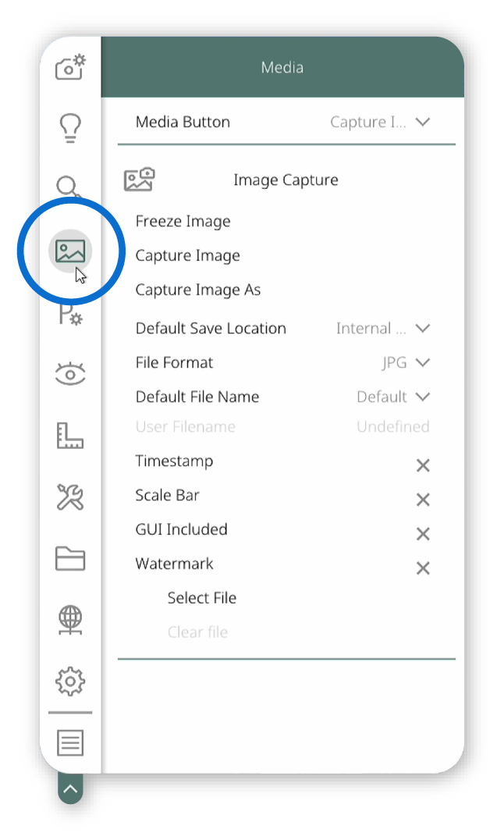Choose Capture Image As entry
Image resolution: width=504 pixels, height=840 pixels.
pos(197,290)
